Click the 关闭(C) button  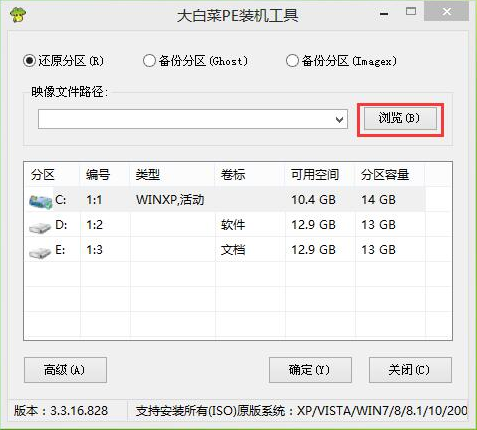[x=410, y=370]
